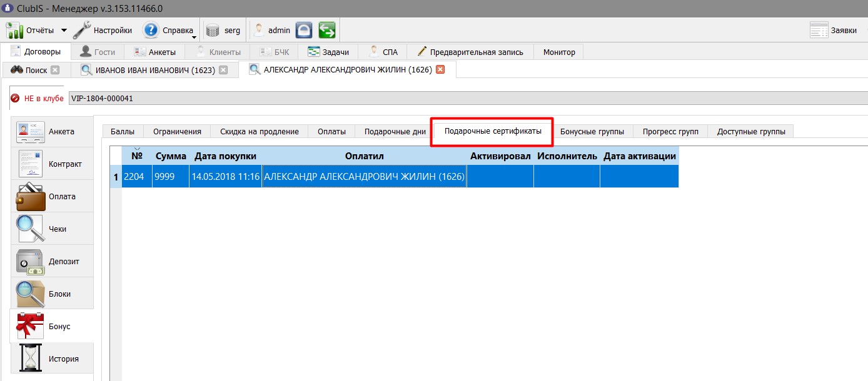Open Контракт sidebar section

pyautogui.click(x=52, y=164)
